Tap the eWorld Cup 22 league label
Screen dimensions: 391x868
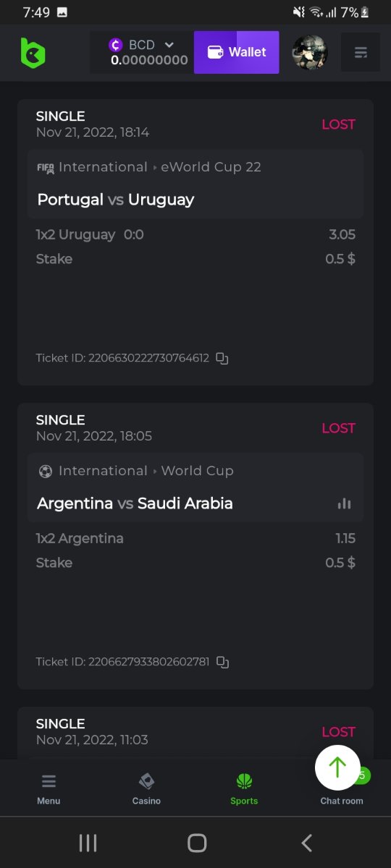pos(211,167)
